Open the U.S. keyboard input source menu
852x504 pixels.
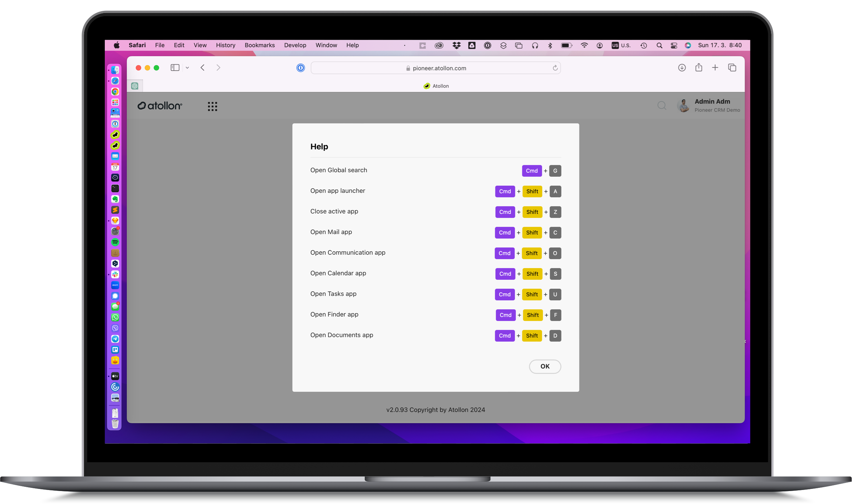coord(621,45)
